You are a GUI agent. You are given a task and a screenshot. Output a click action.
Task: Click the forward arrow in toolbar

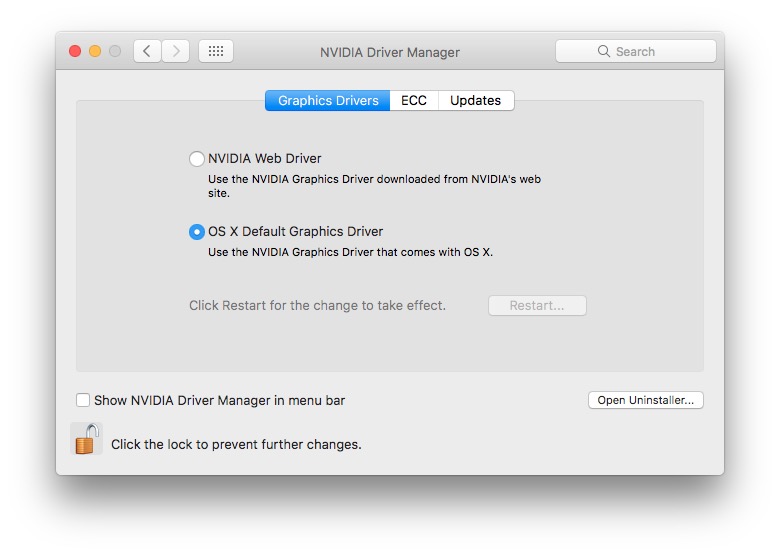pos(176,51)
